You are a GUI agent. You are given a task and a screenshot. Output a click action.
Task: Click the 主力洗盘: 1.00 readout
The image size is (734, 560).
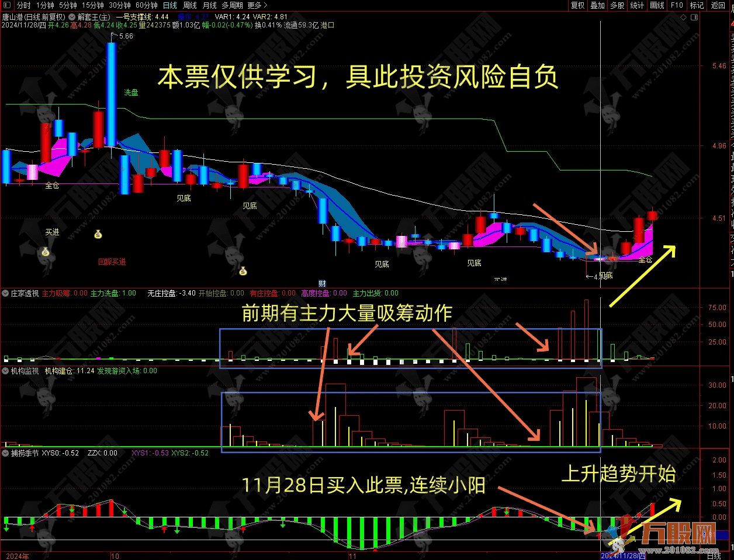click(113, 293)
